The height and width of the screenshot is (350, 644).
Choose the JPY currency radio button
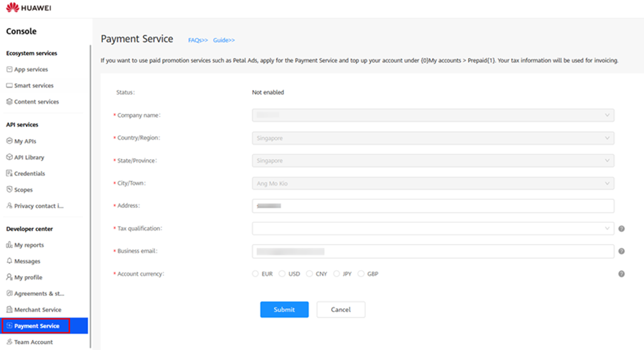336,273
